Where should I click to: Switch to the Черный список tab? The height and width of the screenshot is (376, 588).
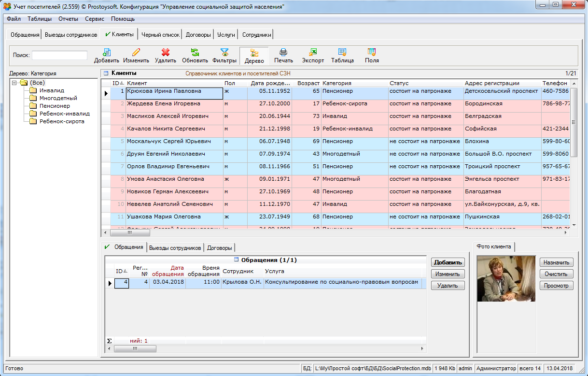click(161, 35)
